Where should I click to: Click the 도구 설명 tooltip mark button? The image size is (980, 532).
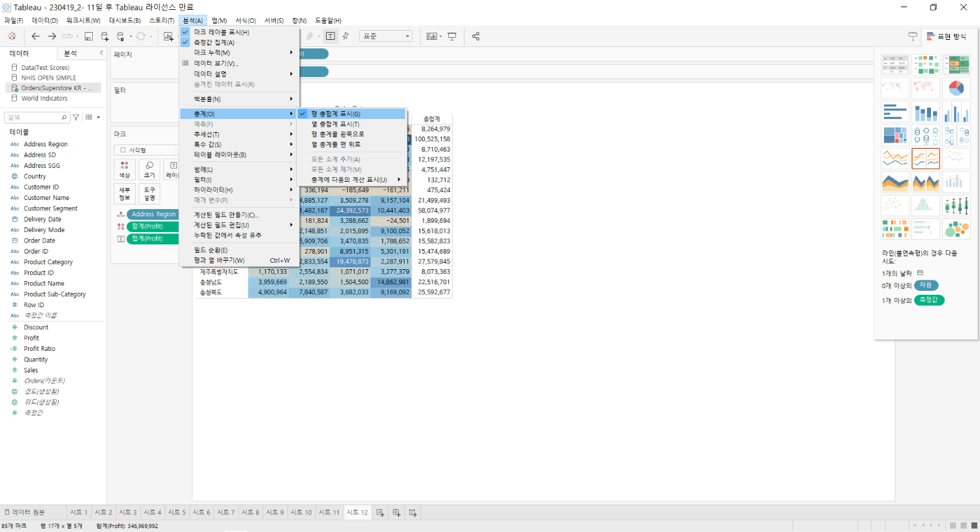pos(150,194)
